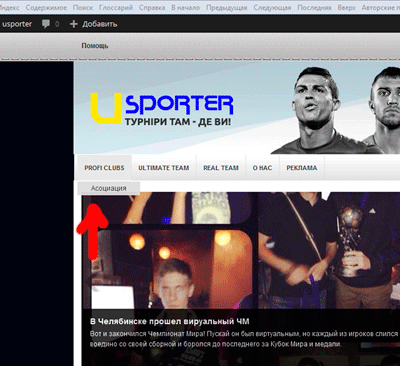Image resolution: width=400 pixels, height=366 pixels.
Task: Select the REAL TEAM tab
Action: tap(221, 168)
